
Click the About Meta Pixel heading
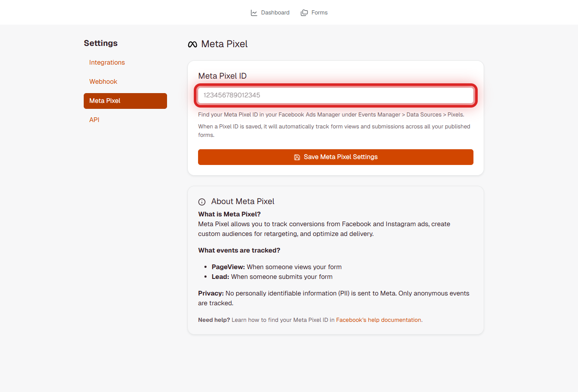(x=243, y=202)
